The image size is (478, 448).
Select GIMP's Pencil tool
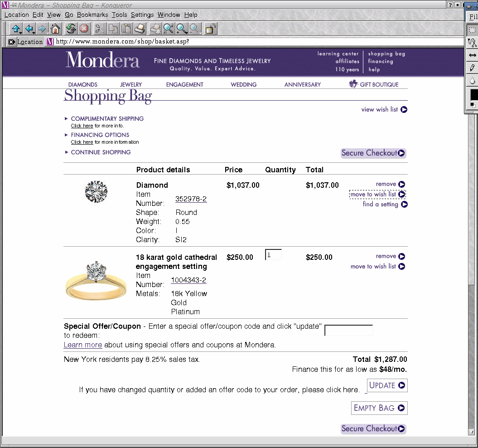click(472, 68)
